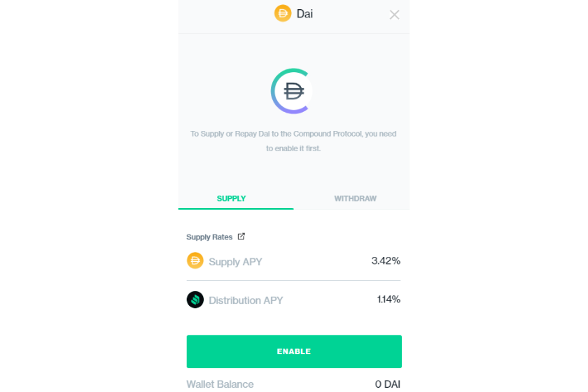Click the 0 DAI wallet balance value
588x392 pixels.
coord(388,384)
